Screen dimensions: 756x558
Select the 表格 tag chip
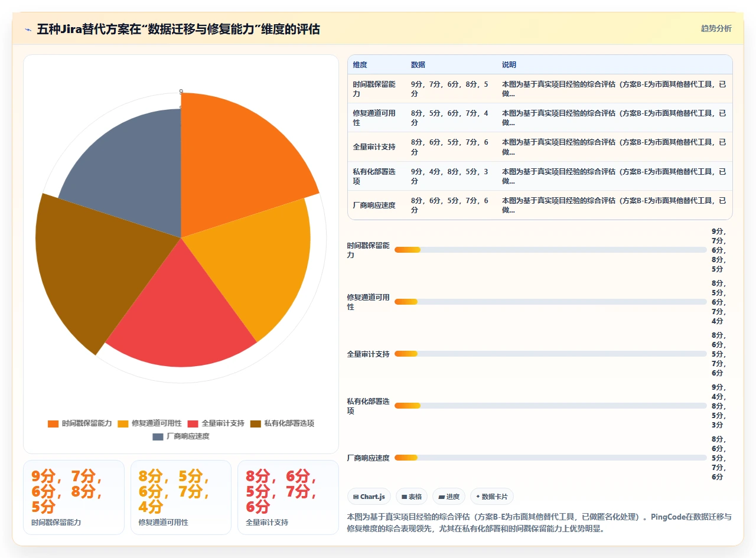pyautogui.click(x=412, y=497)
